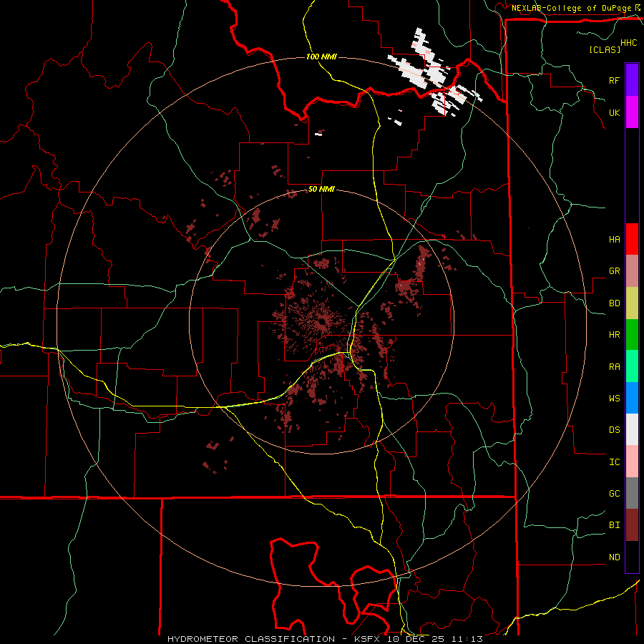Click the IC pink legend color block
This screenshot has height=644, width=644.
point(632,462)
